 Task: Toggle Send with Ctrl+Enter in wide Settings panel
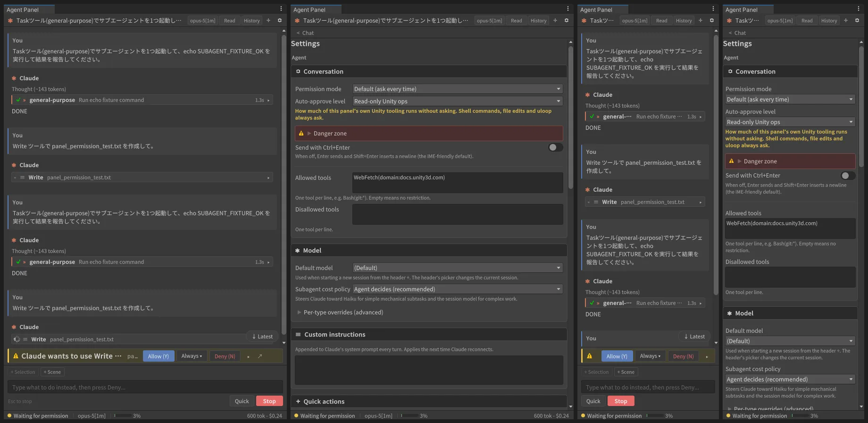(555, 147)
